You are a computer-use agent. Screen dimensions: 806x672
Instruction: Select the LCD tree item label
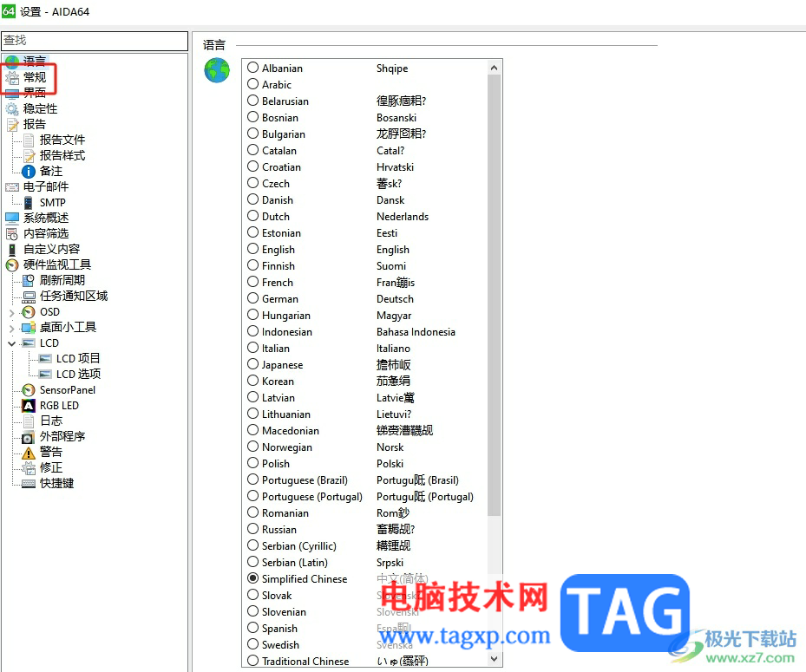tap(49, 343)
